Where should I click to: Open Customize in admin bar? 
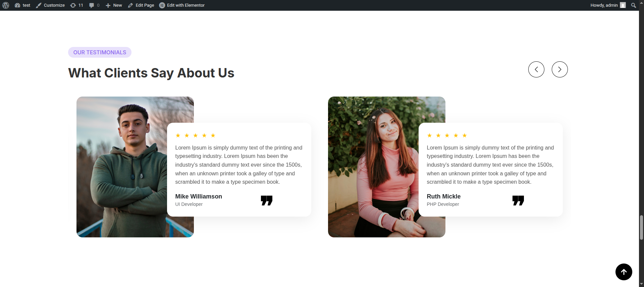[x=50, y=5]
